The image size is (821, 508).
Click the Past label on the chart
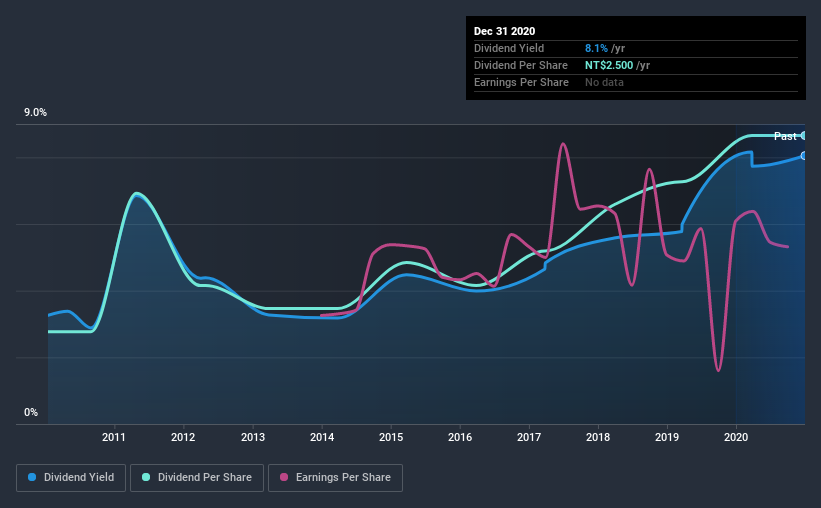click(x=785, y=136)
